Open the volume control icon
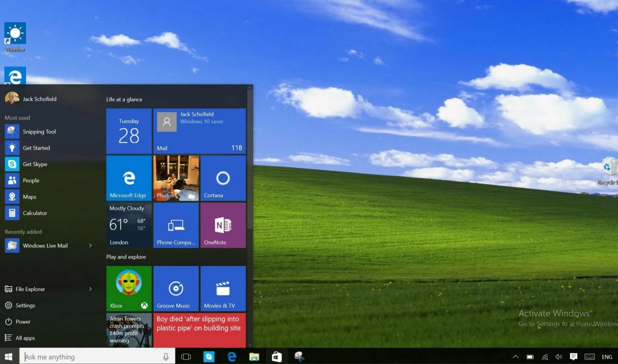The image size is (618, 364). (559, 357)
